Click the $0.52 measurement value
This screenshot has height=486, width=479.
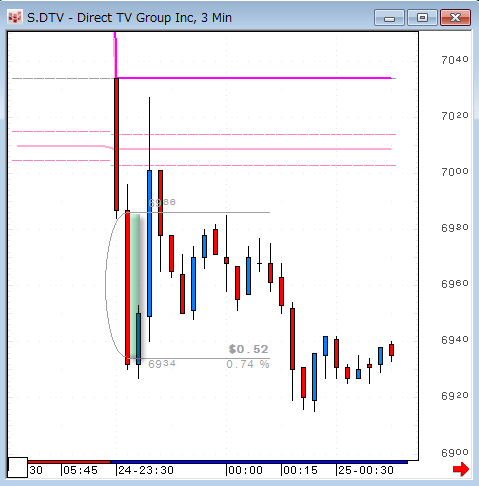[x=249, y=349]
